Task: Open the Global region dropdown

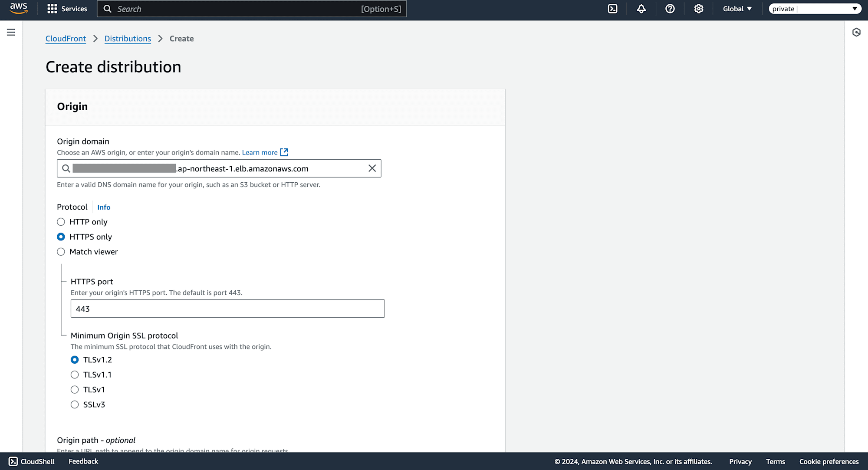Action: (x=737, y=9)
